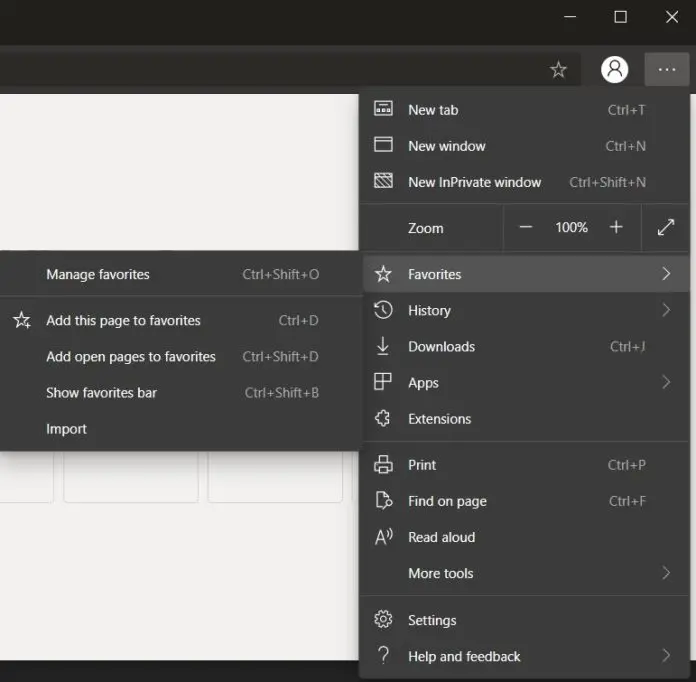
Task: Open the Downloads menu entry
Action: click(x=524, y=346)
